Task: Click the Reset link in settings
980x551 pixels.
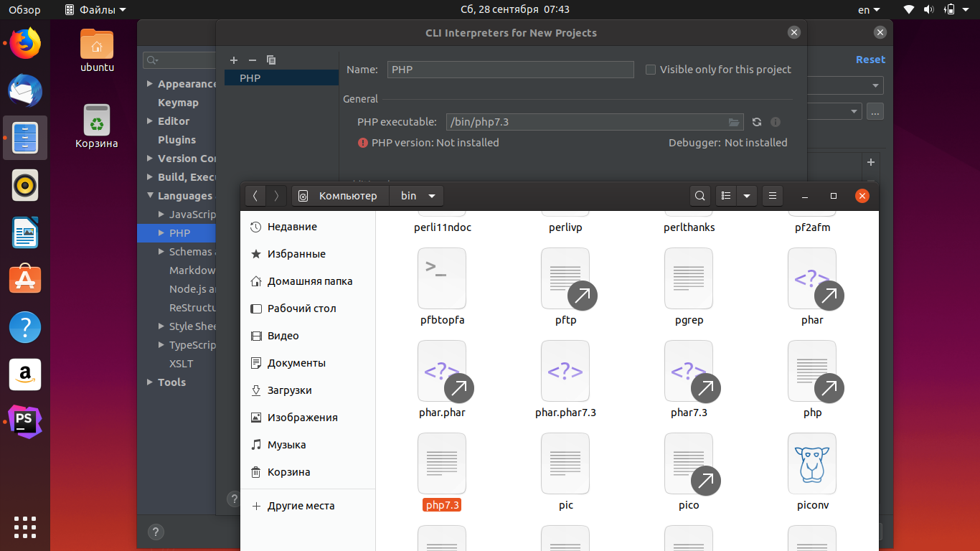Action: coord(870,60)
